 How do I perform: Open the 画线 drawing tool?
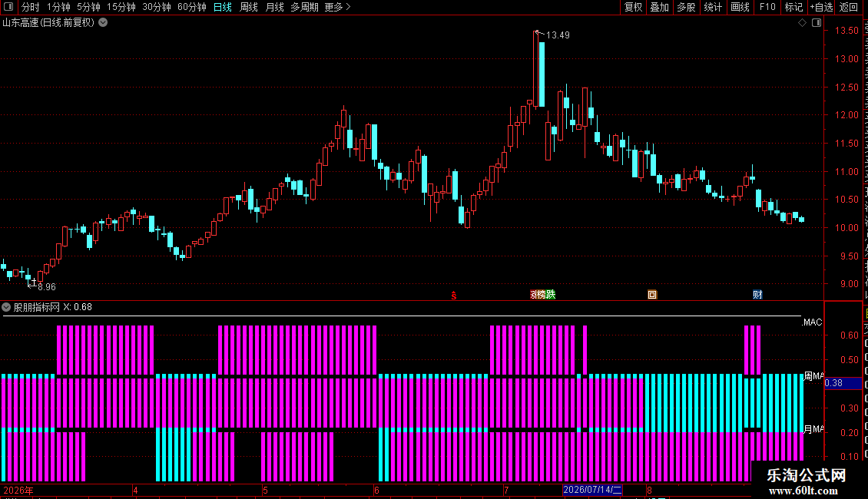point(740,7)
